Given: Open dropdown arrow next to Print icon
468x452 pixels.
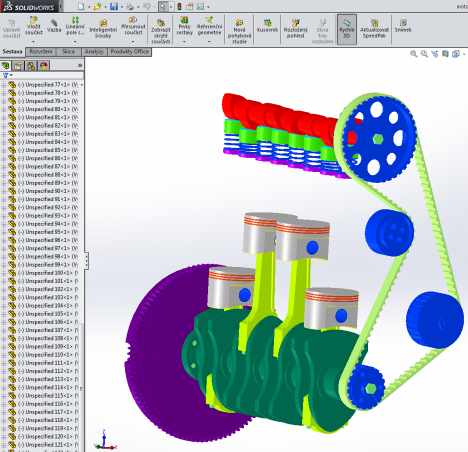Looking at the screenshot, I should pyautogui.click(x=138, y=7).
